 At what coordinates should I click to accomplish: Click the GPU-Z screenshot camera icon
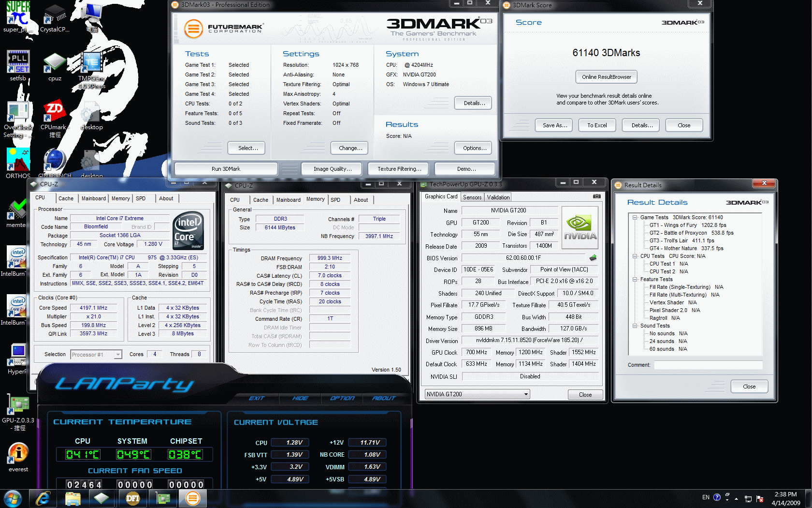coord(597,196)
